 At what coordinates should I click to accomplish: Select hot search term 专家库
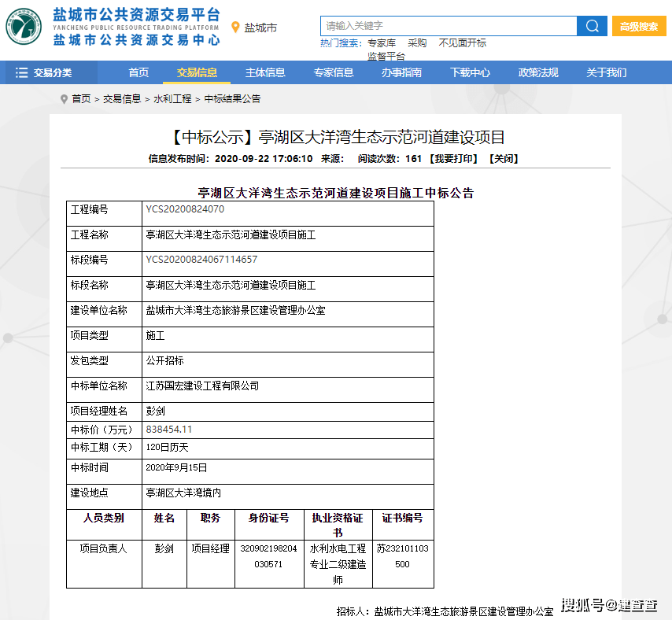[382, 42]
